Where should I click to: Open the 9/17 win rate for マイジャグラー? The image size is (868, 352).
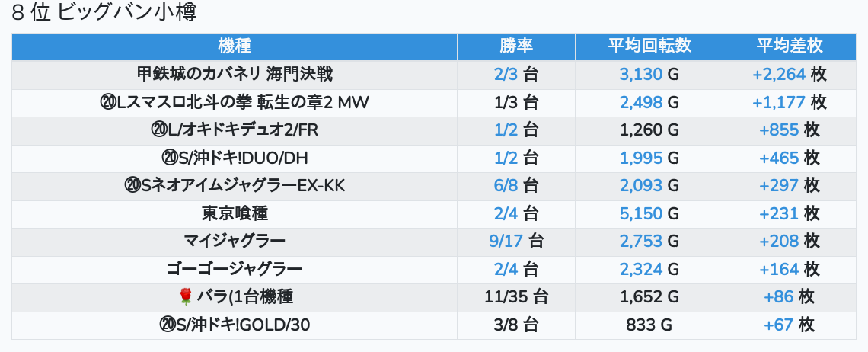click(506, 241)
